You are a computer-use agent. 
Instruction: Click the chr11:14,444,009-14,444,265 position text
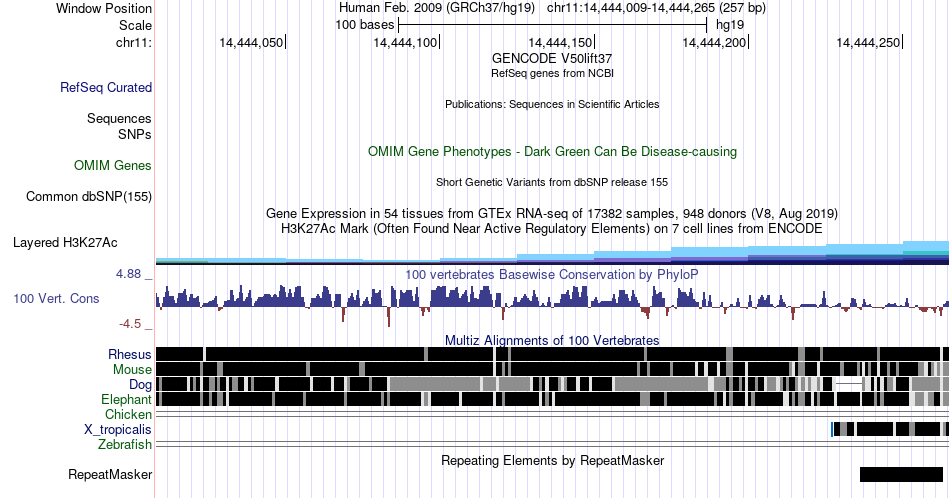pos(656,8)
